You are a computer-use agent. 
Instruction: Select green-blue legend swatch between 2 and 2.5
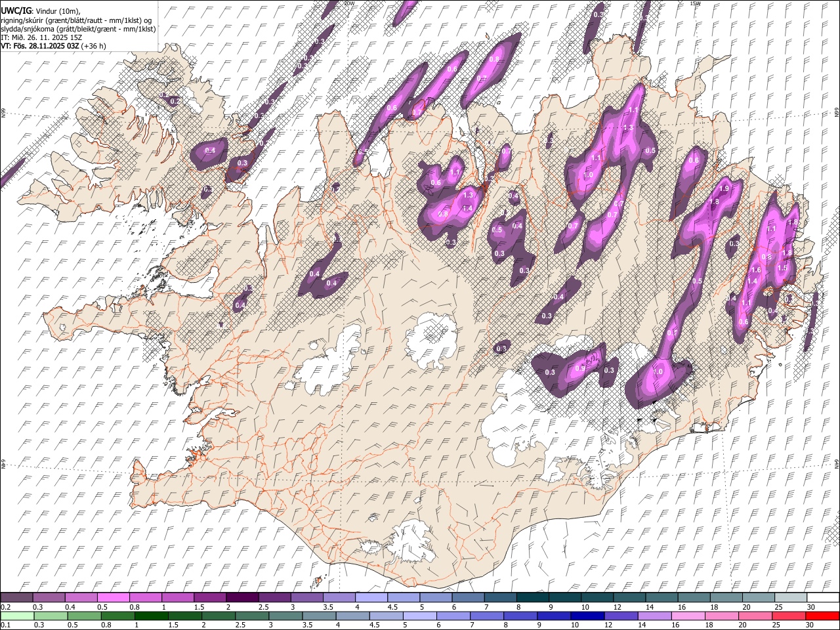(x=218, y=616)
